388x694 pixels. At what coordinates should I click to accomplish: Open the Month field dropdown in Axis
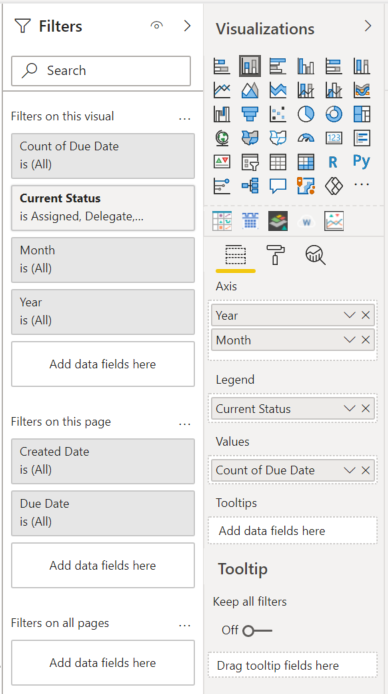350,340
